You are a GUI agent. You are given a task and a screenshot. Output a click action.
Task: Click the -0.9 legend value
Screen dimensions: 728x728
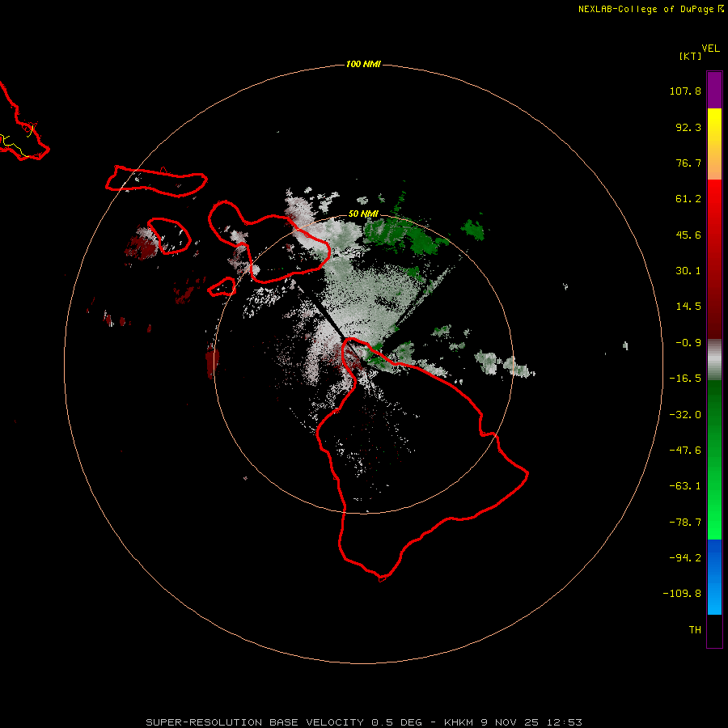tap(688, 343)
